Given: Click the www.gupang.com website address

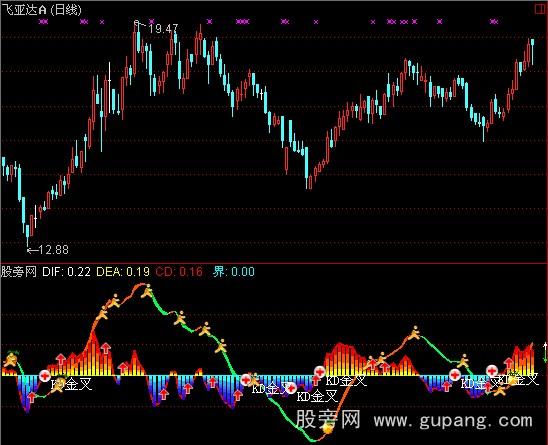Looking at the screenshot, I should (453, 421).
